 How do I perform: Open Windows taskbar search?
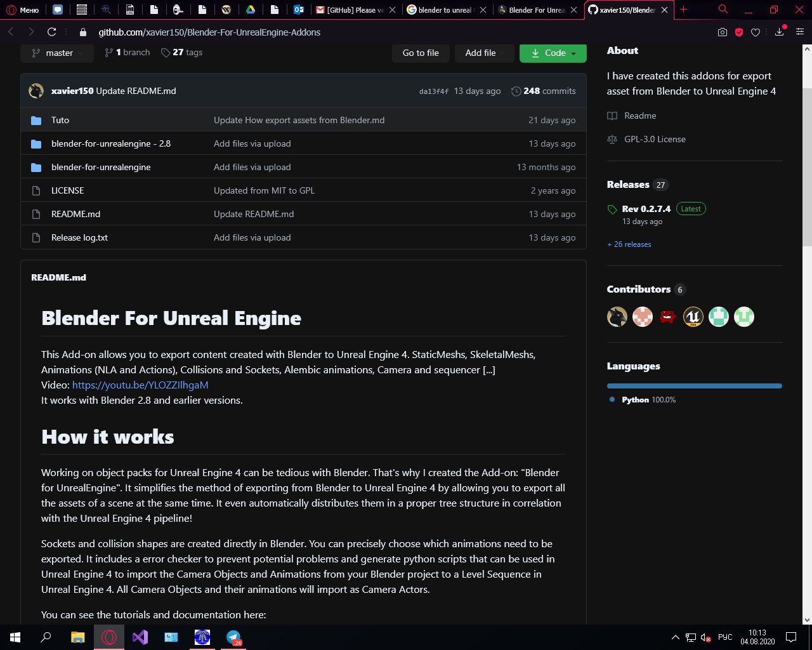pyautogui.click(x=46, y=637)
